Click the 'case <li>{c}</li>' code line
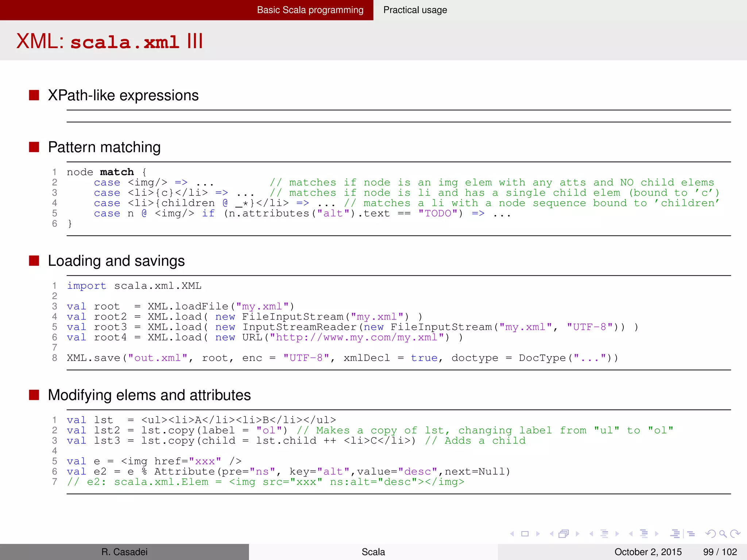Screen dimensions: 747x560 click(174, 192)
